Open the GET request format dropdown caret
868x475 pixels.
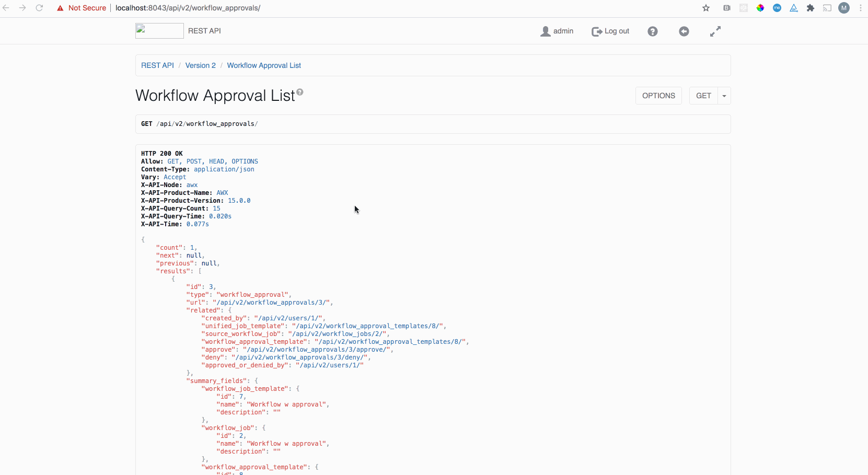point(724,96)
